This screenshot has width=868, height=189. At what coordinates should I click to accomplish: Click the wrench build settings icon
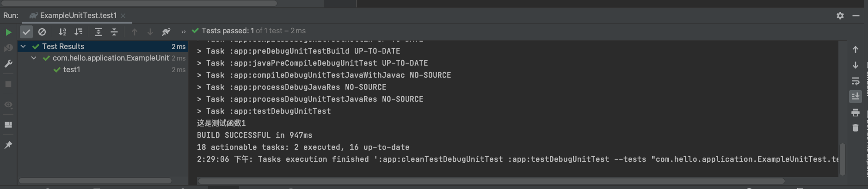(8, 64)
